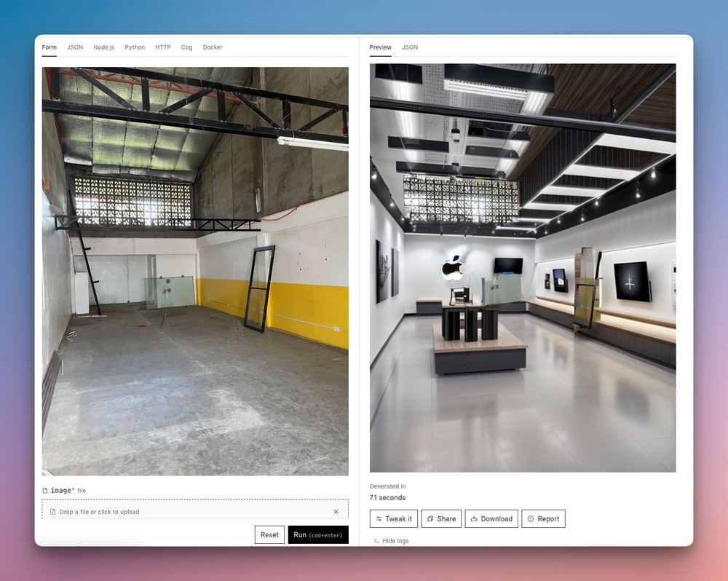Run the model with the Run button
Image resolution: width=728 pixels, height=581 pixels.
(318, 534)
